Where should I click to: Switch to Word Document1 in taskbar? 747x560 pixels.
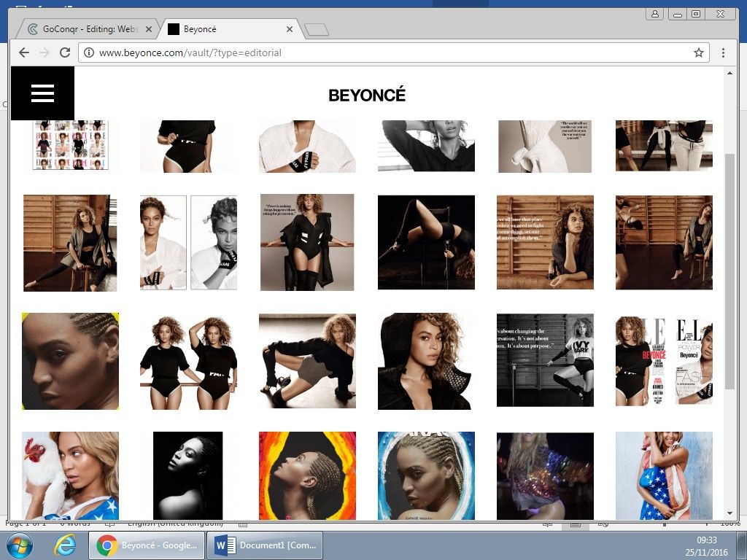264,545
